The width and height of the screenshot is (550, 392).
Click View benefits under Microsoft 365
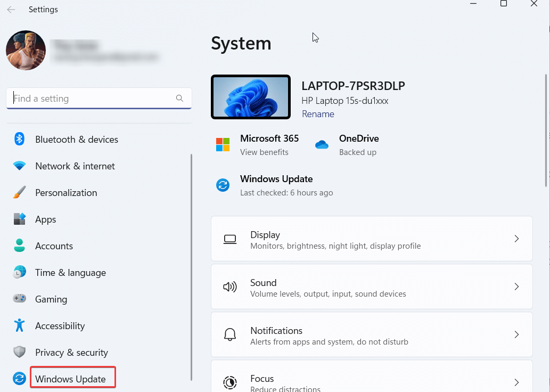point(264,152)
